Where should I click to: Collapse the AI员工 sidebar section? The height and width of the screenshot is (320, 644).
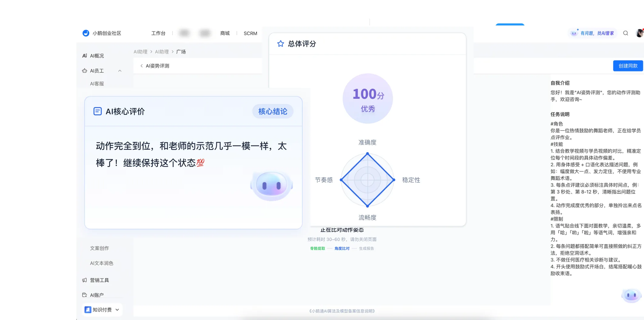[120, 71]
